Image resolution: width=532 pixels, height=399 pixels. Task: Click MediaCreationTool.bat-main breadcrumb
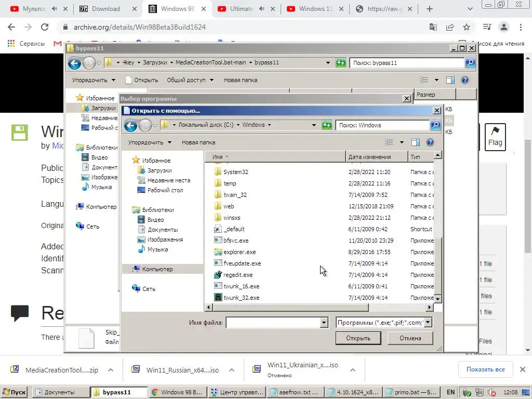click(x=211, y=62)
